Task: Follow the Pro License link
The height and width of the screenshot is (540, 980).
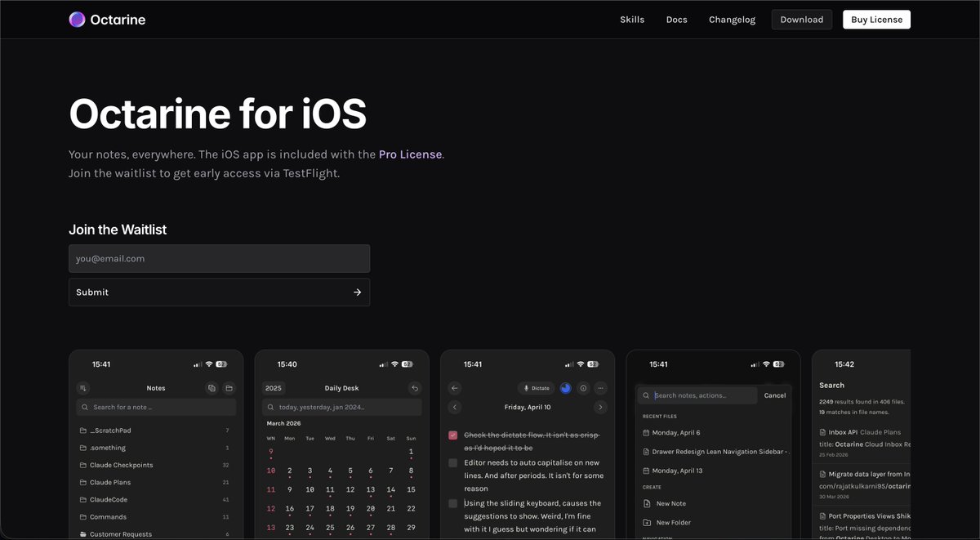Action: click(x=410, y=154)
